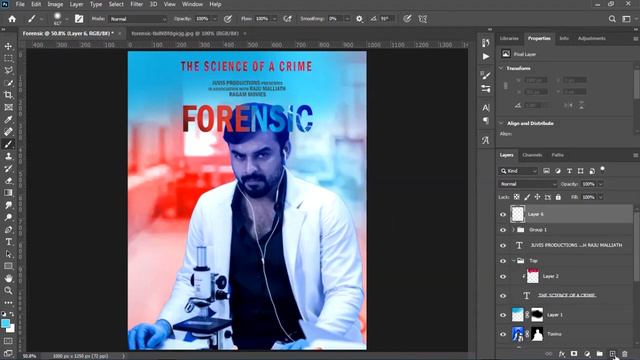
Task: Select the Eyedropper tool
Action: [8, 120]
